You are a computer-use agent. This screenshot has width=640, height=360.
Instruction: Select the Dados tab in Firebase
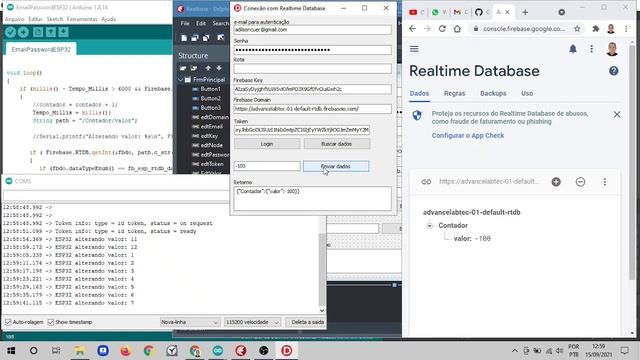(419, 93)
